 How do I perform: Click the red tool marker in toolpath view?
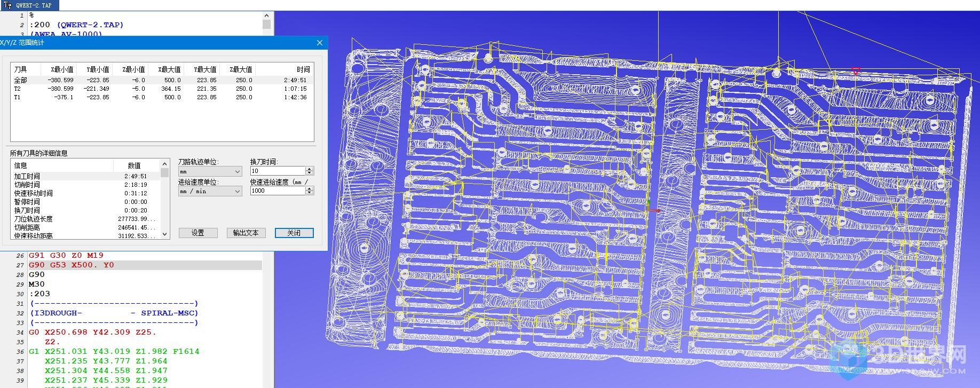point(856,71)
